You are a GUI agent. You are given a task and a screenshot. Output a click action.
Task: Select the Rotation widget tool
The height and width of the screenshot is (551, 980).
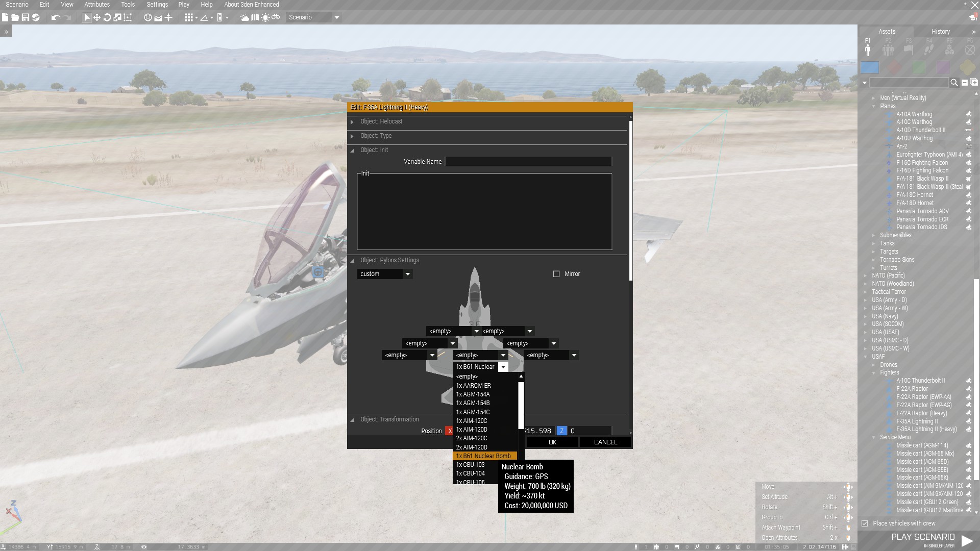[x=107, y=17]
